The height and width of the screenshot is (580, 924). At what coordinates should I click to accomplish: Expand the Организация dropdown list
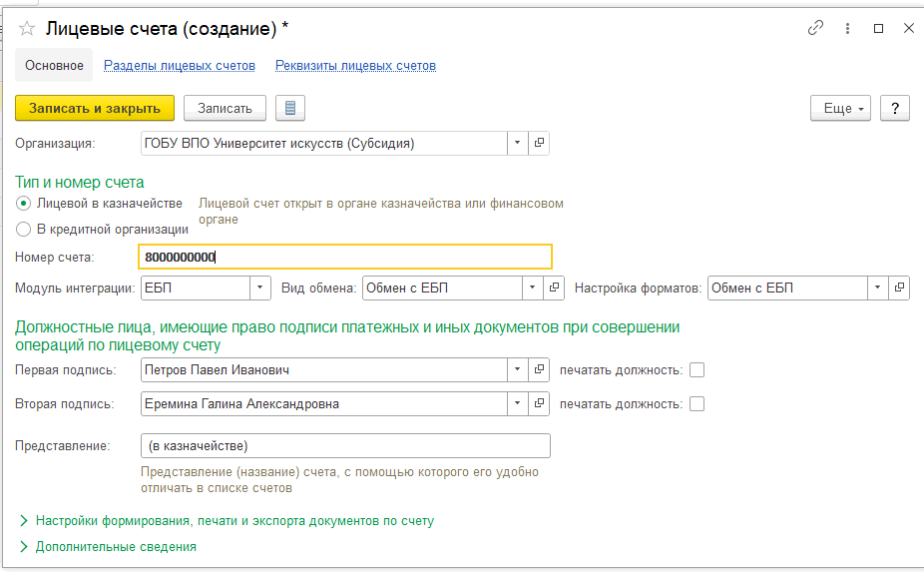click(518, 143)
